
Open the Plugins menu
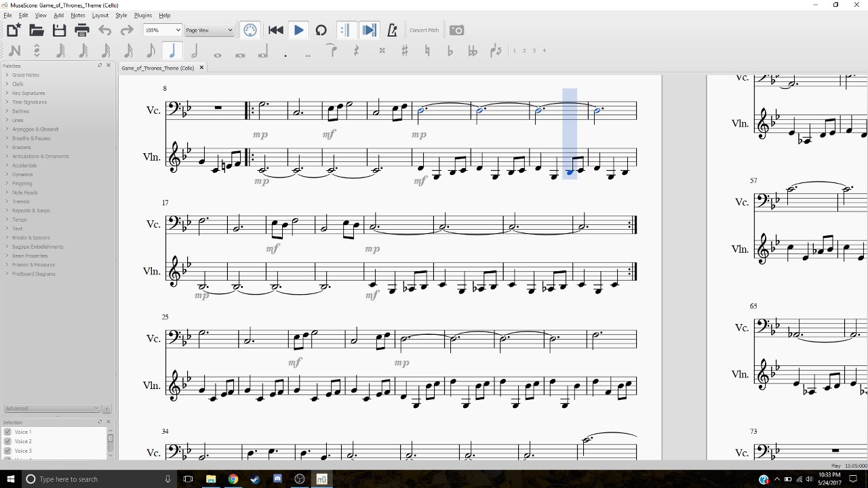tap(143, 15)
